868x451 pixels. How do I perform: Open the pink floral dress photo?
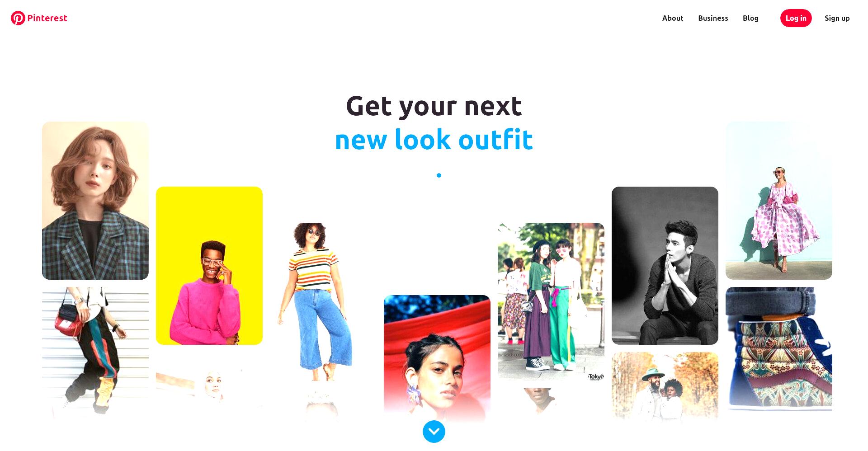click(x=779, y=200)
